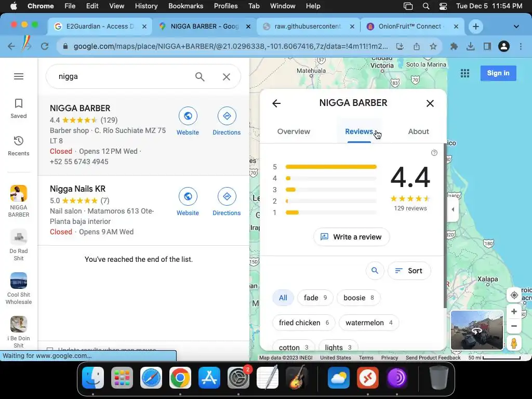Open Safari from the Dock
This screenshot has width=532, height=399.
coord(151,377)
